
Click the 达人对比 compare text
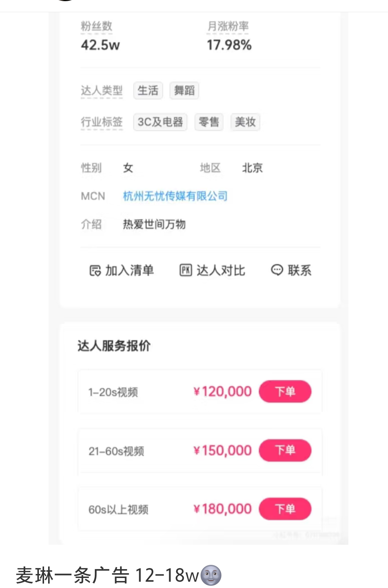pos(221,270)
